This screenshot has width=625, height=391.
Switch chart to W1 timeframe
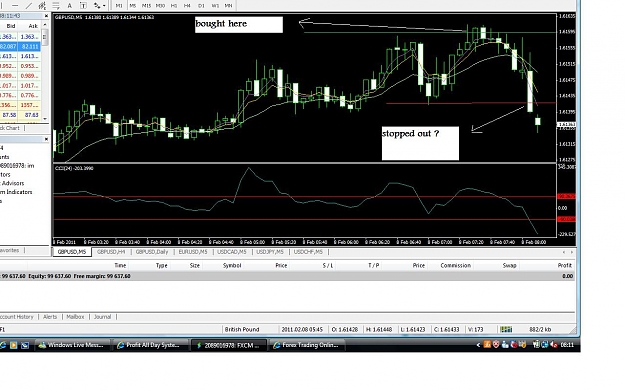pyautogui.click(x=215, y=6)
